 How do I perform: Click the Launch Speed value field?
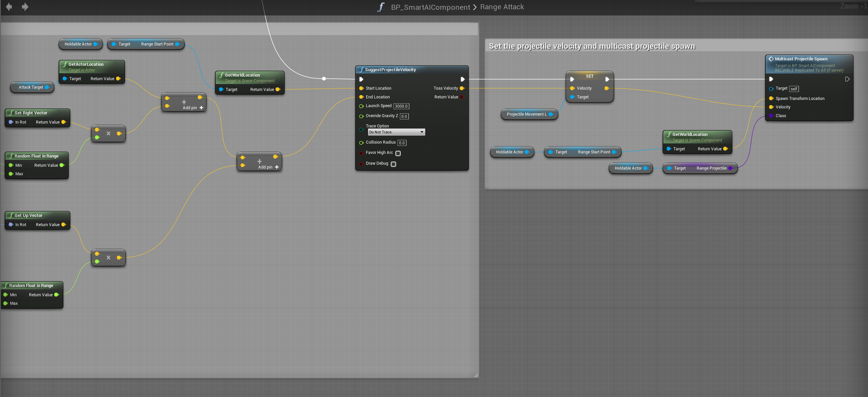click(x=401, y=106)
